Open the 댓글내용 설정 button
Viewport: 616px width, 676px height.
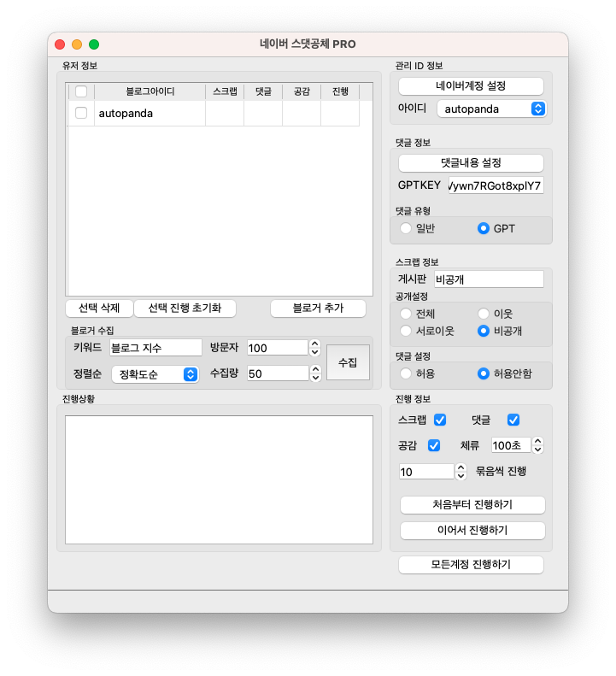[471, 162]
